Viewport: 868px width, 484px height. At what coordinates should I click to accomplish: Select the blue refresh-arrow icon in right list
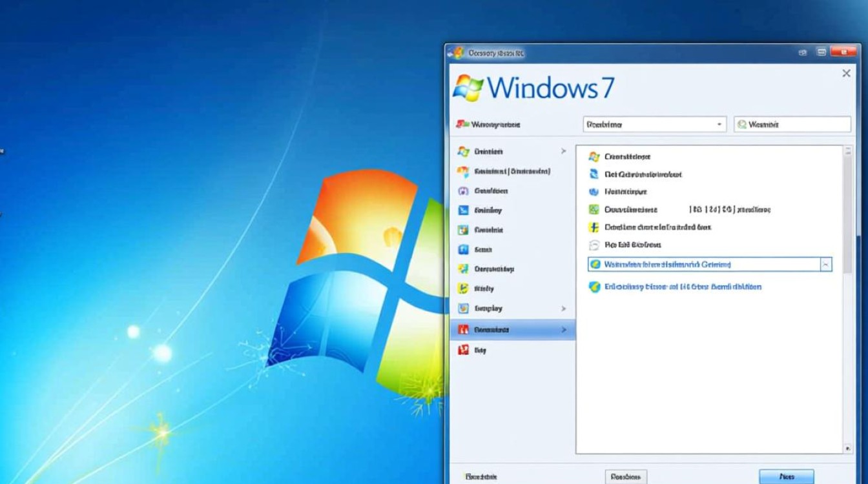coord(594,174)
